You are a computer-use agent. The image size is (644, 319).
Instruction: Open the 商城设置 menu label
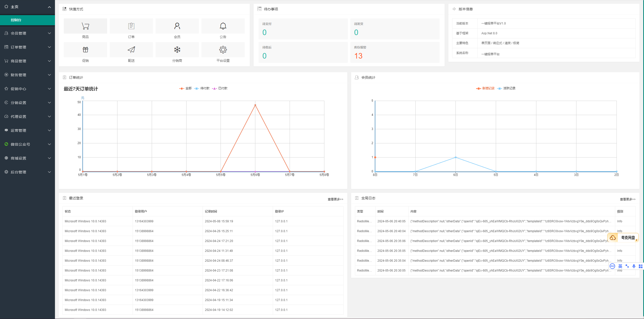pos(18,158)
